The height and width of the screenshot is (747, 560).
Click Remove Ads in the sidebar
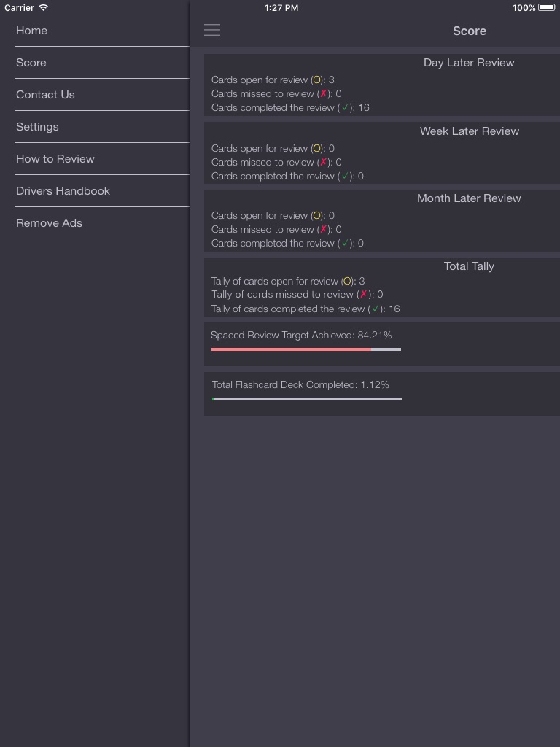[49, 222]
